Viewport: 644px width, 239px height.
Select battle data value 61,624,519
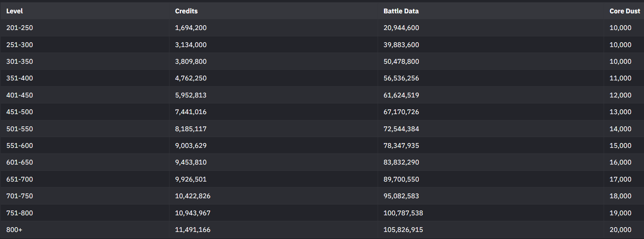pos(401,95)
